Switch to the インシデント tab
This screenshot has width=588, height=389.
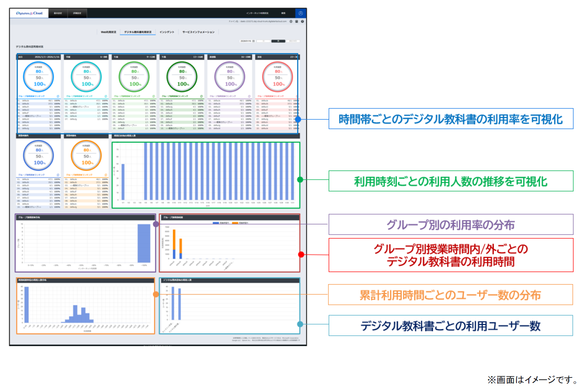point(167,32)
